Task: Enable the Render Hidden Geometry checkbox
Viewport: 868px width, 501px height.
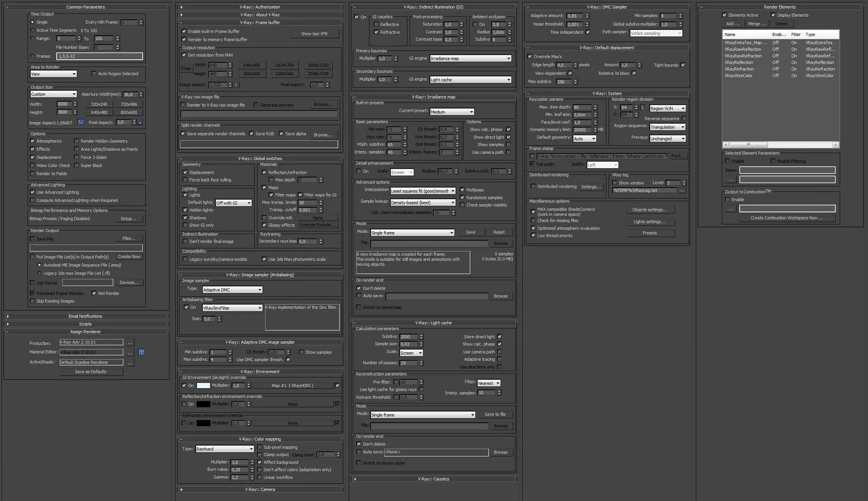Action: pyautogui.click(x=76, y=141)
